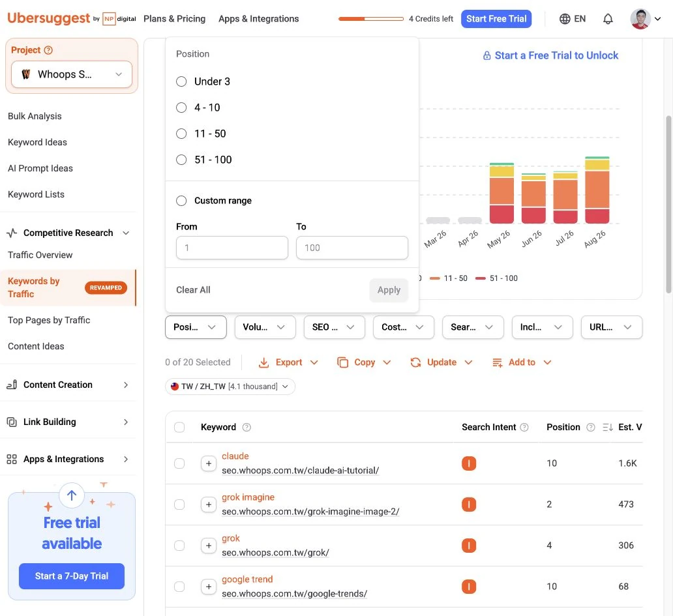
Task: Click the Add to list icon
Action: [497, 362]
